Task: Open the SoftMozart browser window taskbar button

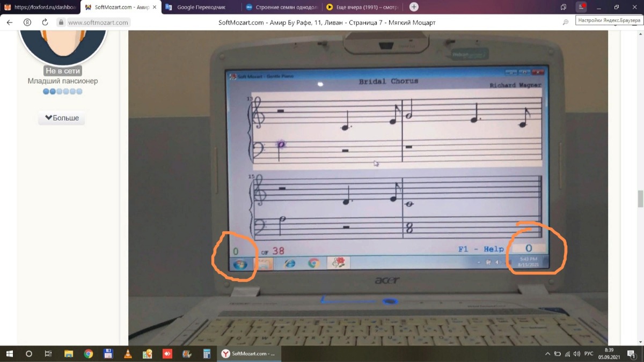Action: pyautogui.click(x=250, y=354)
